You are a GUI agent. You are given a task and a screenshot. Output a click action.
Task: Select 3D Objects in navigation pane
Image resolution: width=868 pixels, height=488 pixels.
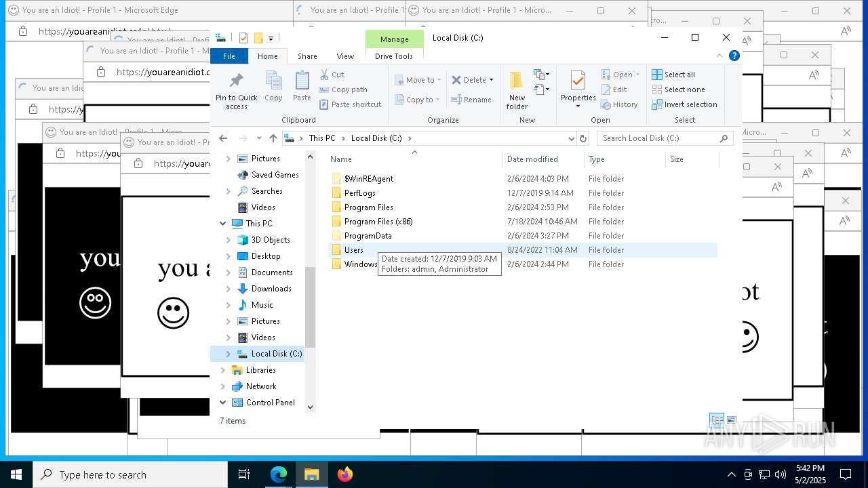point(271,240)
